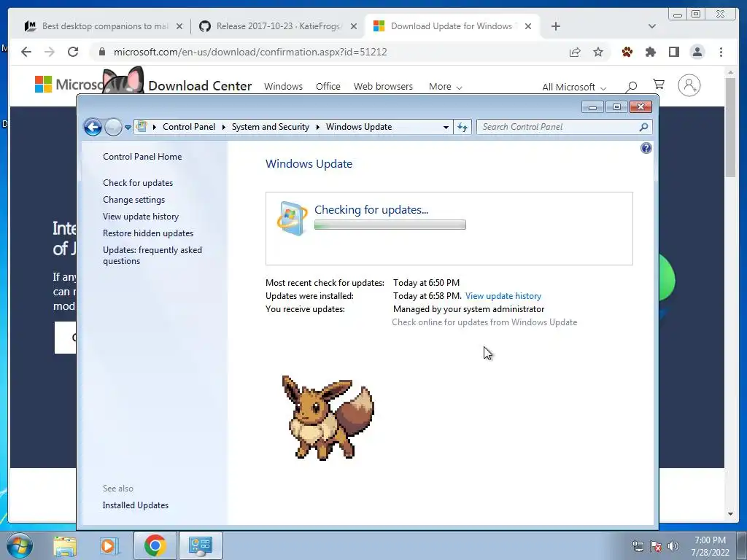Open Windows Media Player from taskbar
747x560 pixels.
pos(109,545)
